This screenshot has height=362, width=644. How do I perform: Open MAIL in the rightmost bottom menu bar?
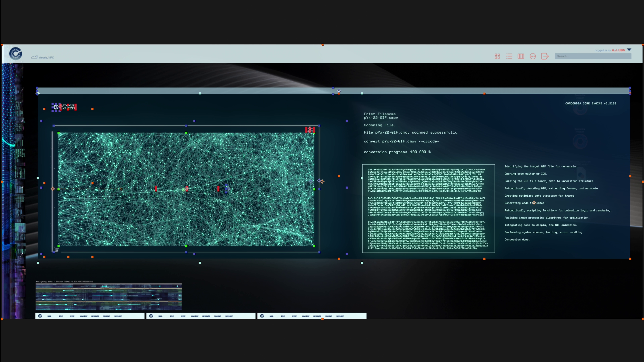[x=271, y=316]
